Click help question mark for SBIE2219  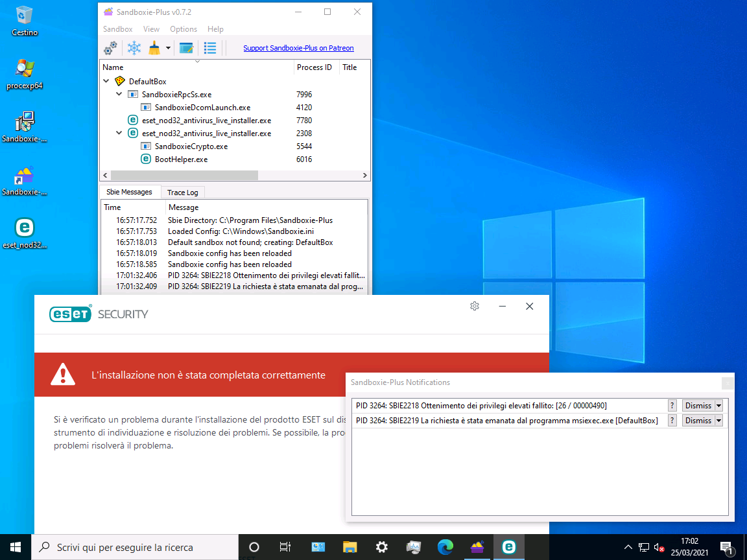click(x=672, y=421)
